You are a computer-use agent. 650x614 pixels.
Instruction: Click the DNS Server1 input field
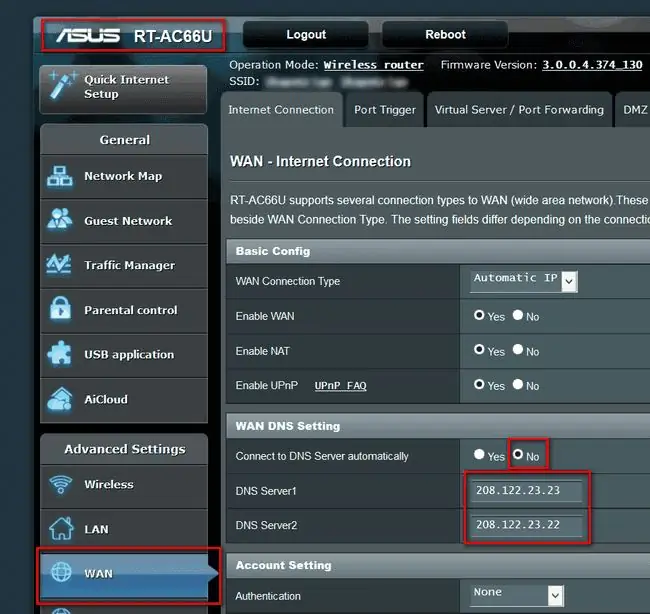coord(526,491)
